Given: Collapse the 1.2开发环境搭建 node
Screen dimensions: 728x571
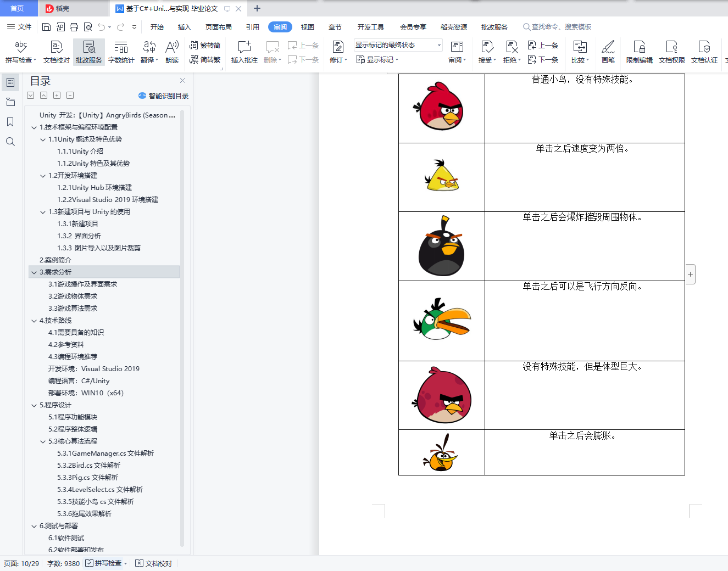Looking at the screenshot, I should [x=43, y=176].
